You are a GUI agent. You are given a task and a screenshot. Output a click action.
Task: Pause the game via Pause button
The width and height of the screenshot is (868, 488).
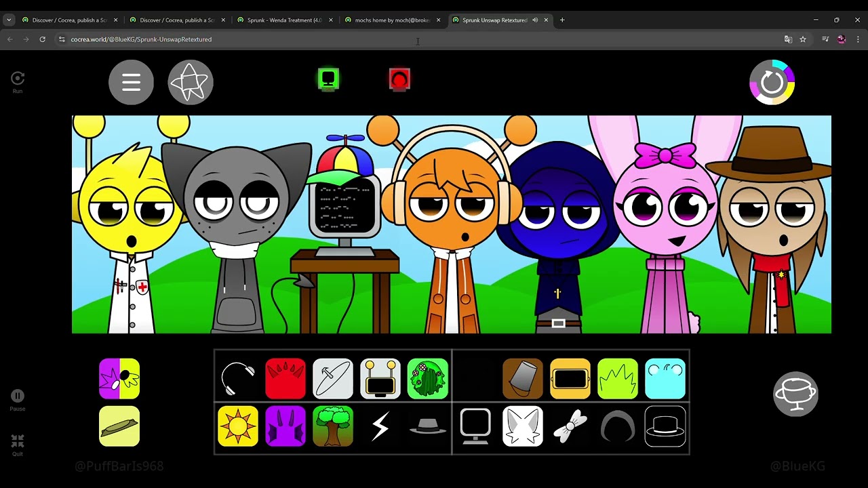click(x=18, y=400)
